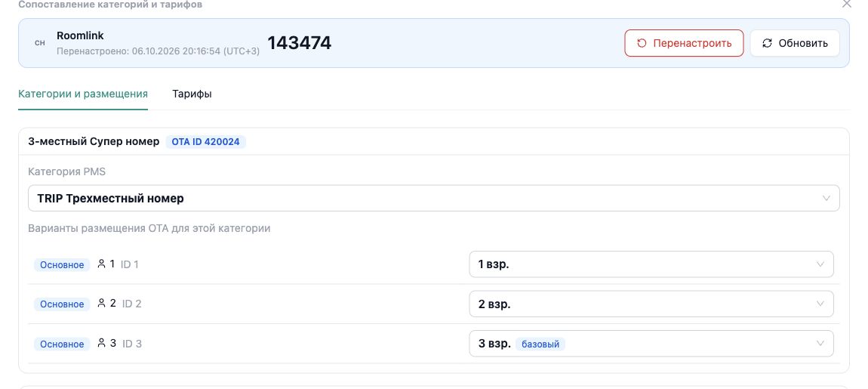
Task: Click the ID 1 label
Action: (130, 265)
